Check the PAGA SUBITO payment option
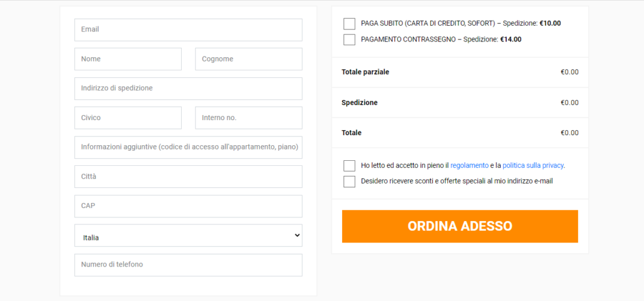 coord(349,24)
